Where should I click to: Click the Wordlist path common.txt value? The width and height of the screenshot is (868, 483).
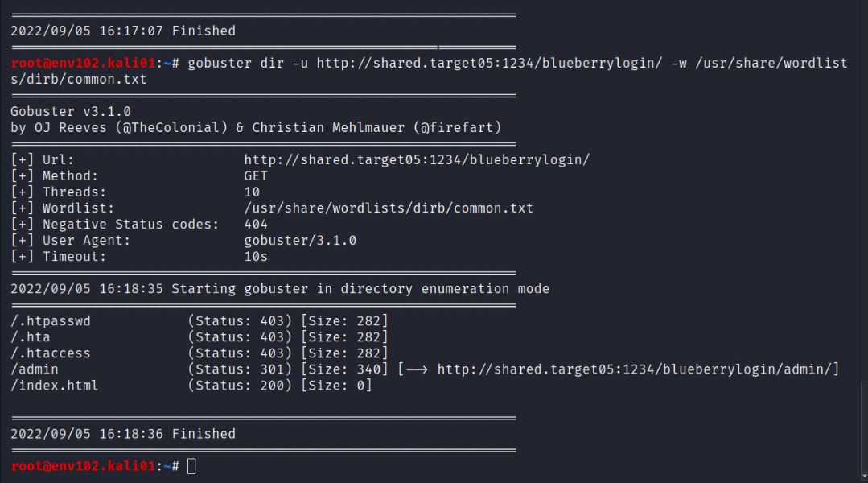coord(389,208)
